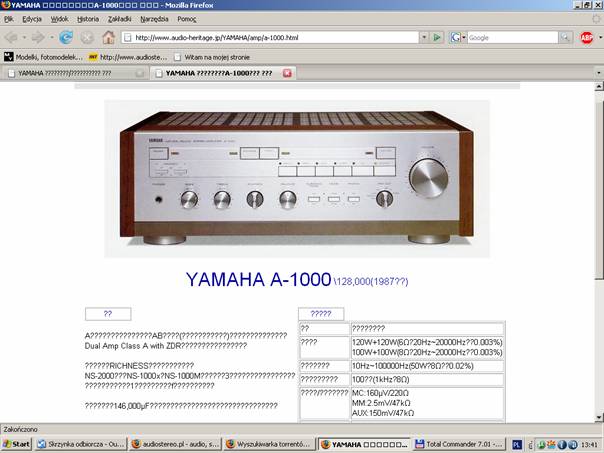The image size is (604, 453).
Task: Open the back history dropdown arrow
Action: [24, 37]
